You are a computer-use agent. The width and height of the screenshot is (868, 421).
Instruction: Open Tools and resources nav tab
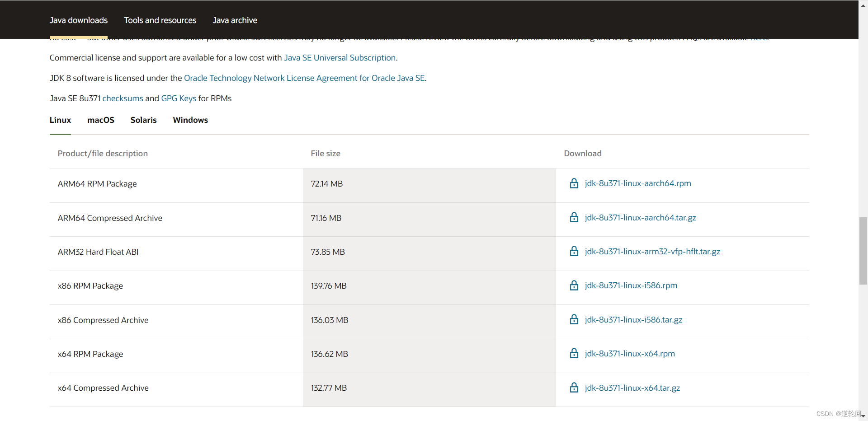[160, 20]
